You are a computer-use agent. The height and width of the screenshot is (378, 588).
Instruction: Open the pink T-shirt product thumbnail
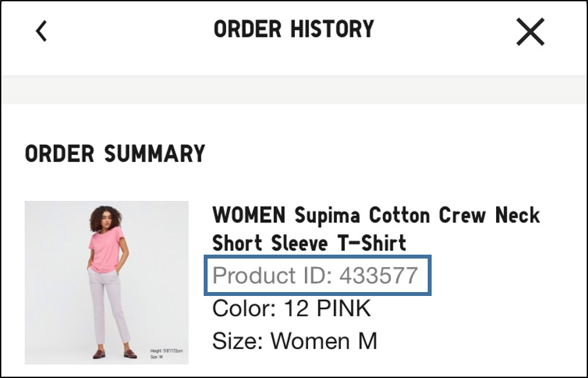pyautogui.click(x=106, y=282)
